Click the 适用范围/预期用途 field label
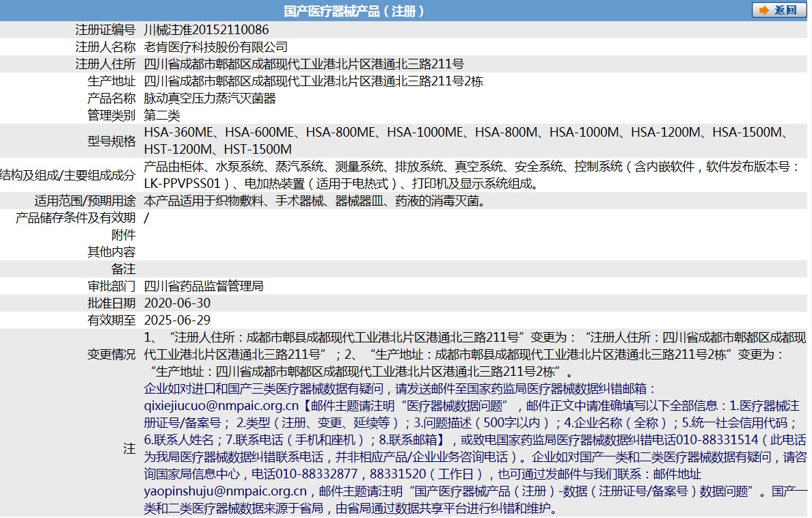 click(85, 201)
